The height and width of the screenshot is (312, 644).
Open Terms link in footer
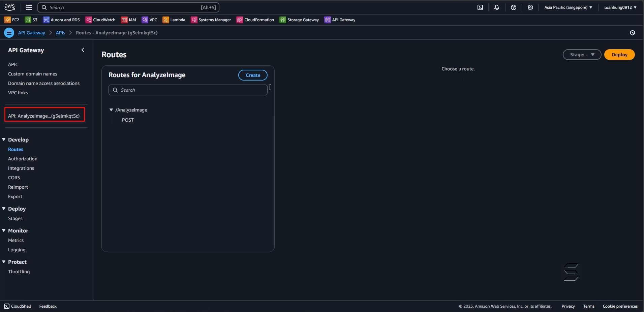click(x=589, y=306)
